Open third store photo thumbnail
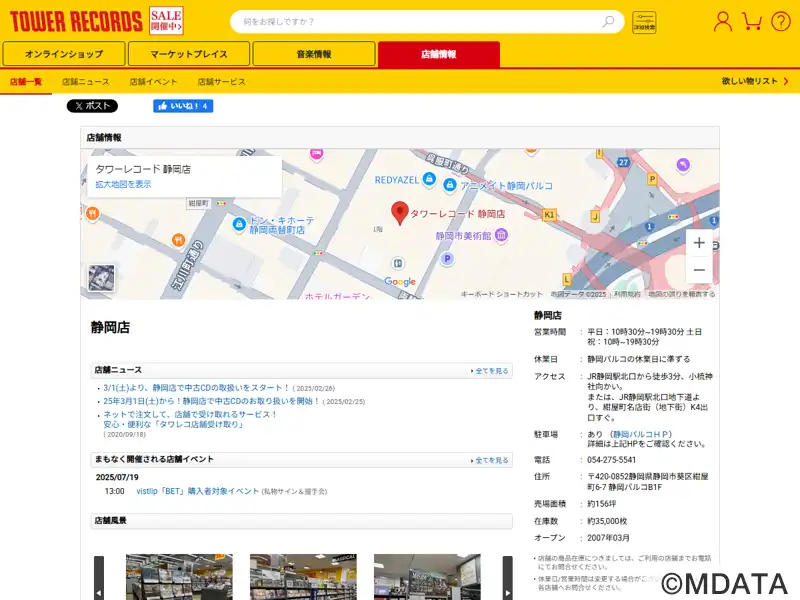Viewport: 800px width, 600px height. point(427,577)
